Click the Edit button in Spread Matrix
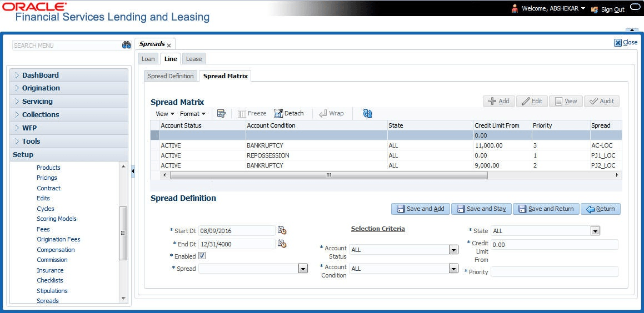This screenshot has height=313, width=644. (x=532, y=102)
